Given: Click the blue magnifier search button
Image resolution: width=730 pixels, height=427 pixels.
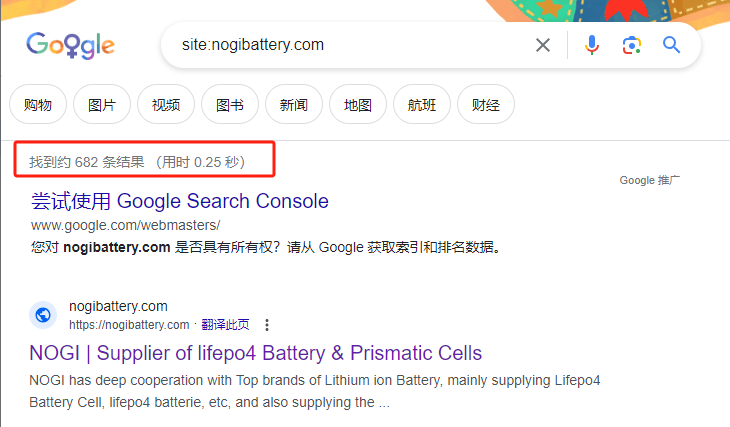Looking at the screenshot, I should pos(671,45).
